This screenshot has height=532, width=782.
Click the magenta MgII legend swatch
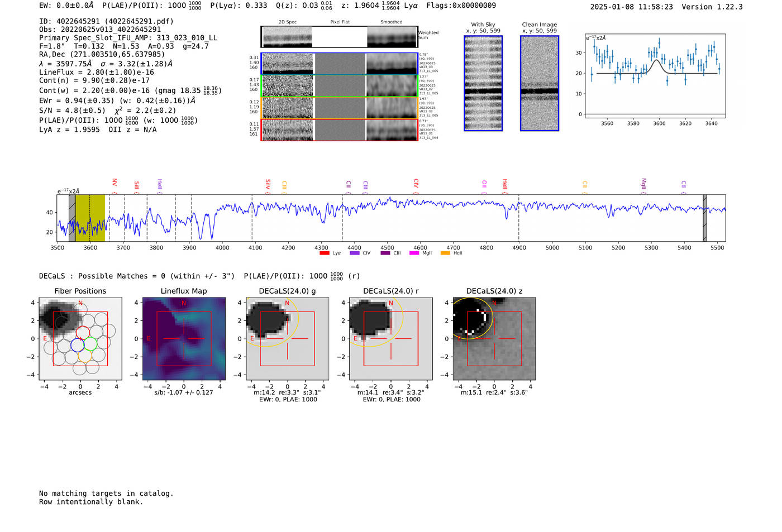tap(414, 253)
